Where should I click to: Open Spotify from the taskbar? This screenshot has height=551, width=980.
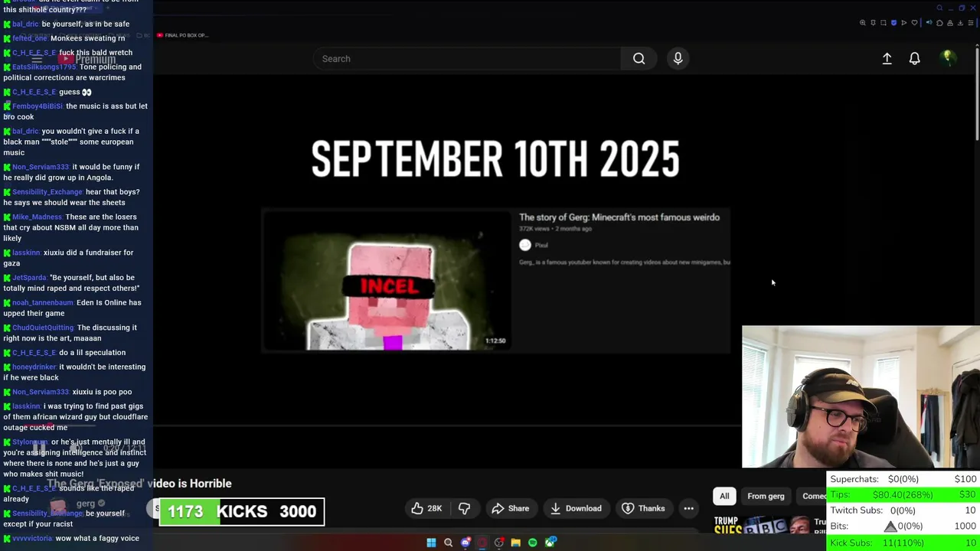coord(533,543)
